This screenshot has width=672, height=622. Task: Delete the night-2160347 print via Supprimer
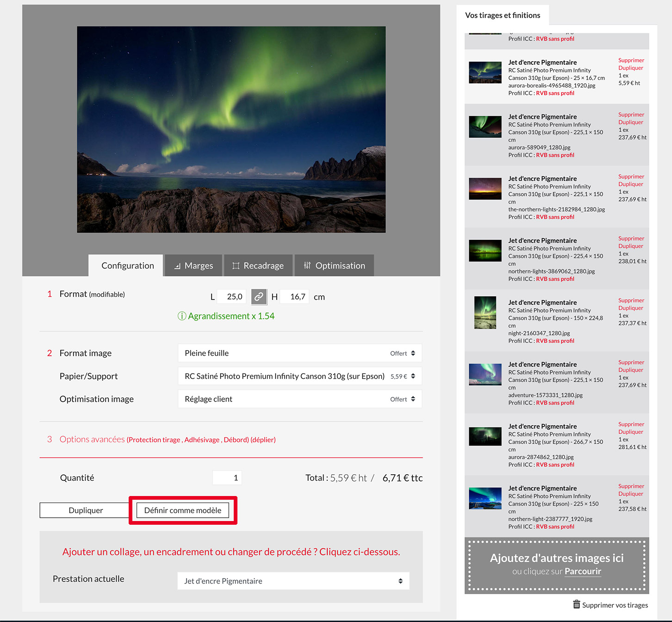(631, 301)
